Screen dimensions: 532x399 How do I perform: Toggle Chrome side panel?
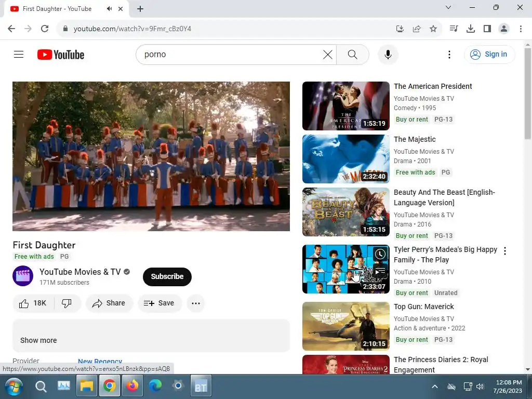(487, 29)
